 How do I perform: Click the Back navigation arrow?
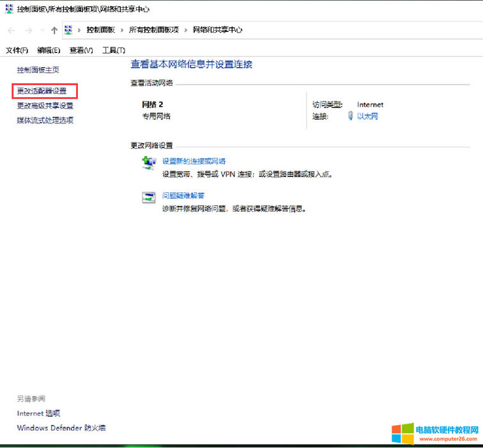pyautogui.click(x=11, y=30)
